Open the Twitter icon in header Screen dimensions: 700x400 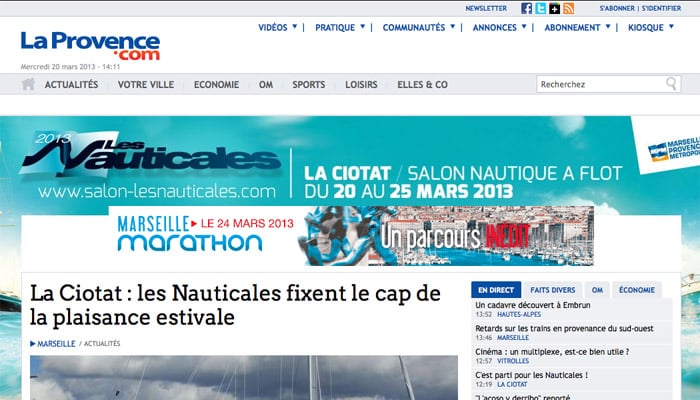540,8
